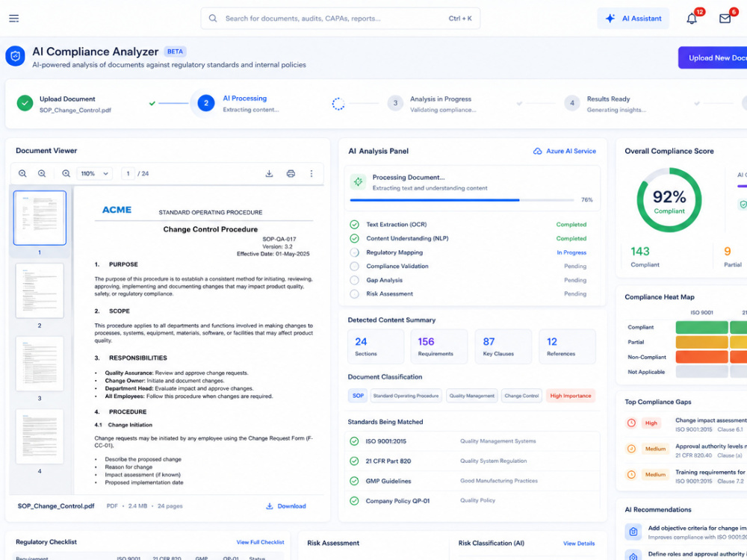This screenshot has width=747, height=560.
Task: Click Compliance Validation status circle
Action: click(x=354, y=267)
